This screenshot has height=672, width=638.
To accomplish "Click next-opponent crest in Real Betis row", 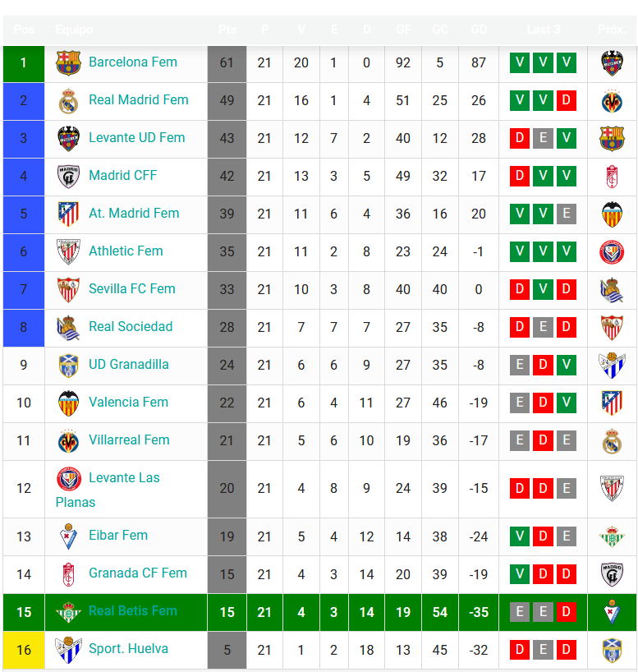I will coord(612,612).
